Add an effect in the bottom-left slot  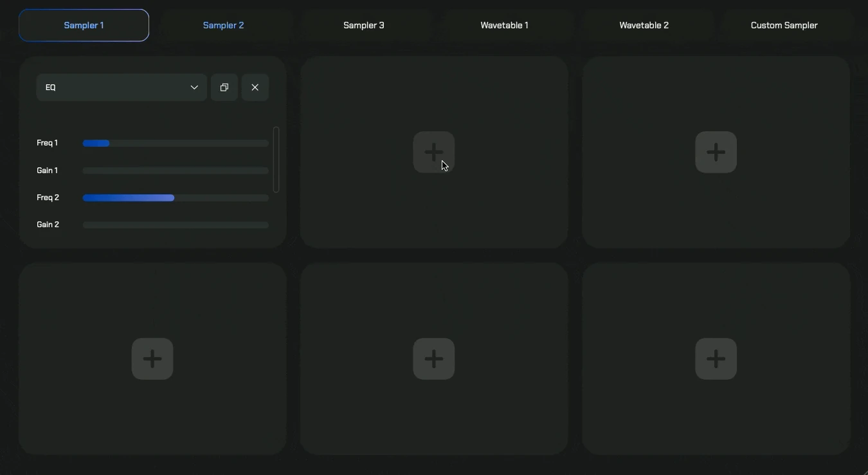(152, 359)
